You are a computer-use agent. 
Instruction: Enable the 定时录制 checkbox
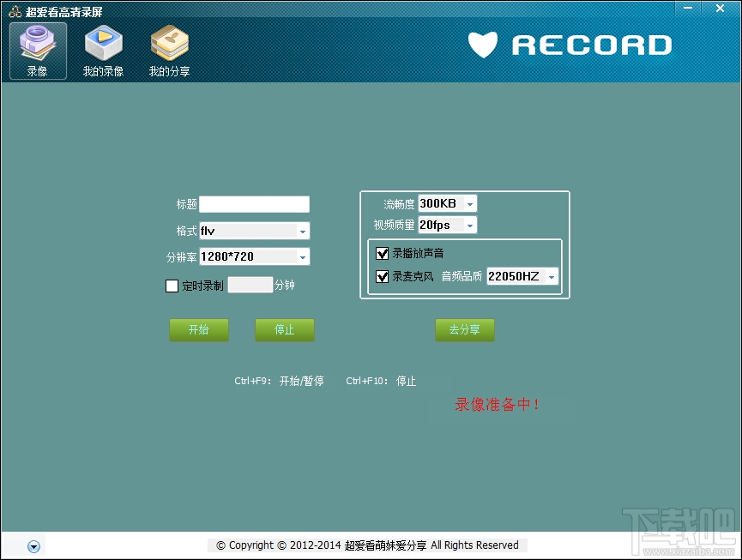tap(172, 286)
